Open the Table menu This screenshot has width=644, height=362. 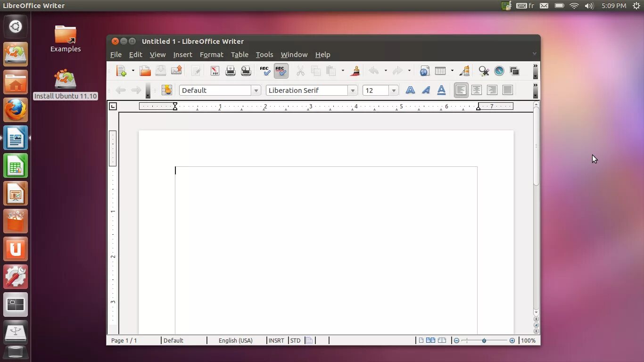239,55
